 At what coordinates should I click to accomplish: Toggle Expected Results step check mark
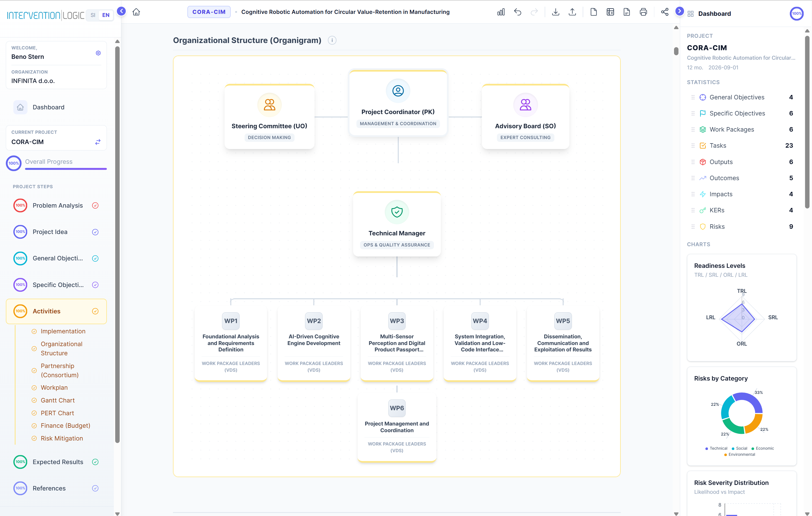(x=95, y=462)
